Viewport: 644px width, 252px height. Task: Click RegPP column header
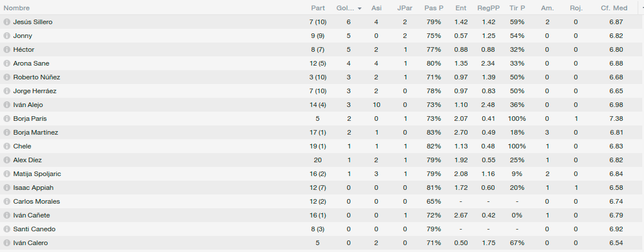tap(488, 8)
